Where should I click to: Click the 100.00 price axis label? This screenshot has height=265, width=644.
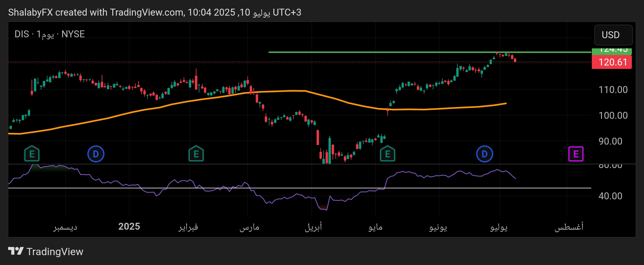613,115
